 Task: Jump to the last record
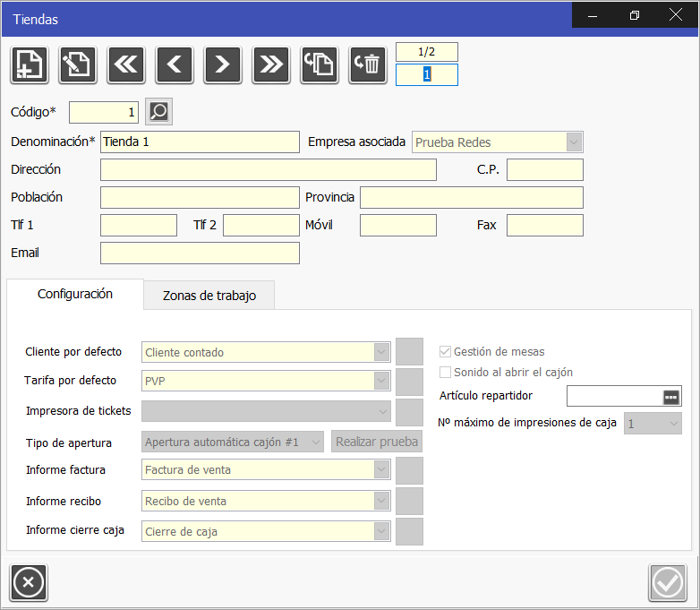coord(271,64)
